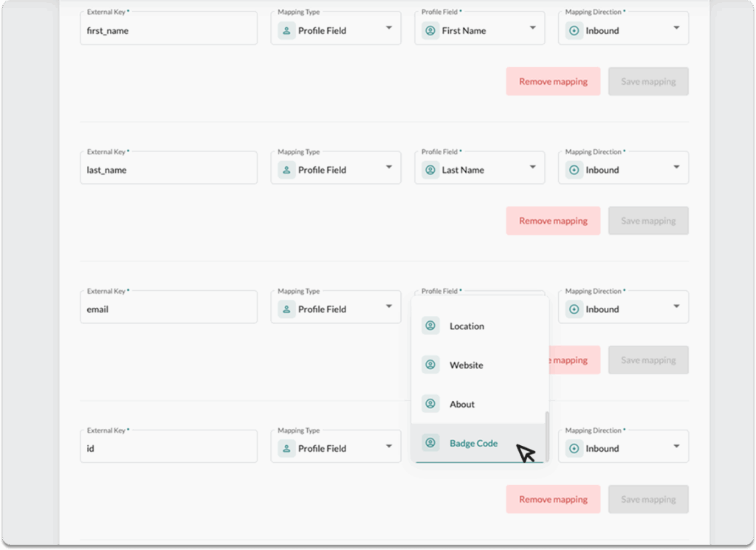Select Badge Code from the dropdown list
Viewport: 756px width, 550px height.
[473, 444]
